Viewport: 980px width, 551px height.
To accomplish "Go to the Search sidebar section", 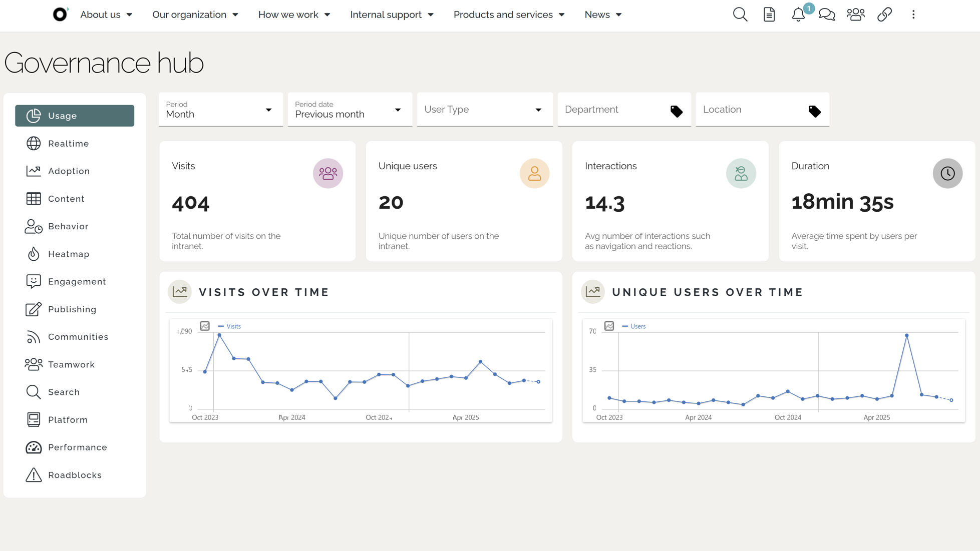I will [x=75, y=392].
